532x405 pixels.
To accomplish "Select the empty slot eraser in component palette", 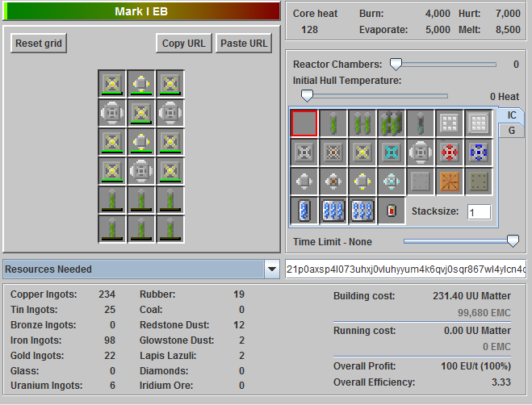I will (304, 123).
